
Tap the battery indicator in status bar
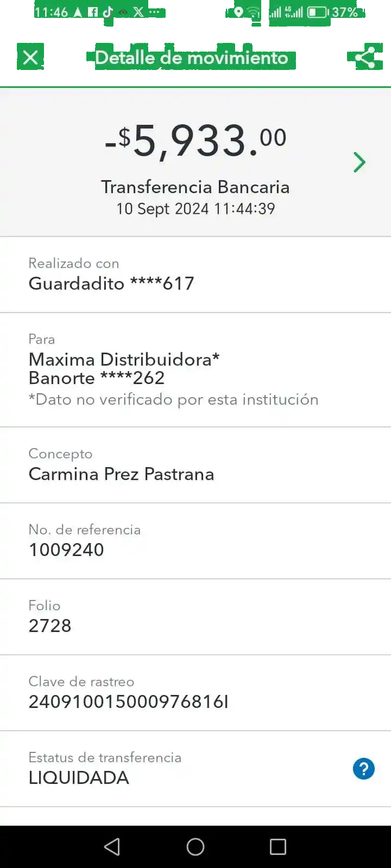[318, 12]
